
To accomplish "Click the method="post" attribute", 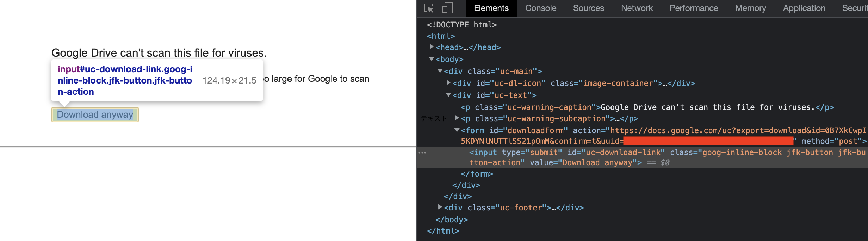I will point(831,141).
